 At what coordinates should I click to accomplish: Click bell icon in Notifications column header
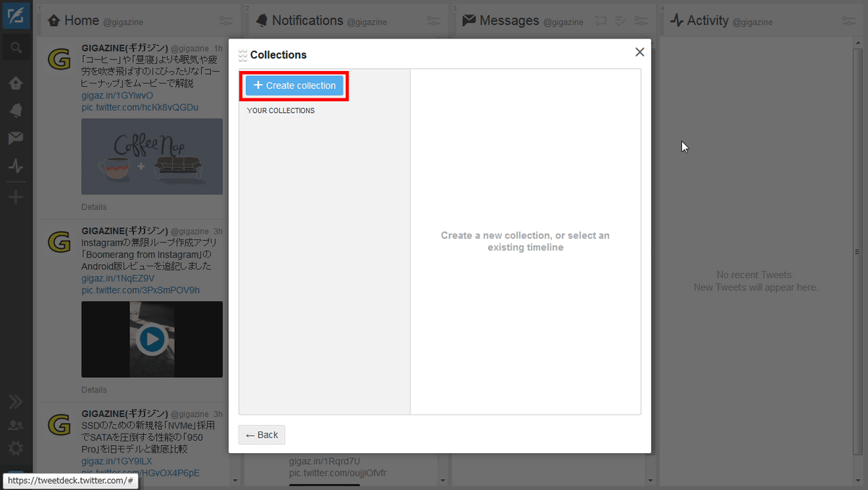pyautogui.click(x=261, y=20)
